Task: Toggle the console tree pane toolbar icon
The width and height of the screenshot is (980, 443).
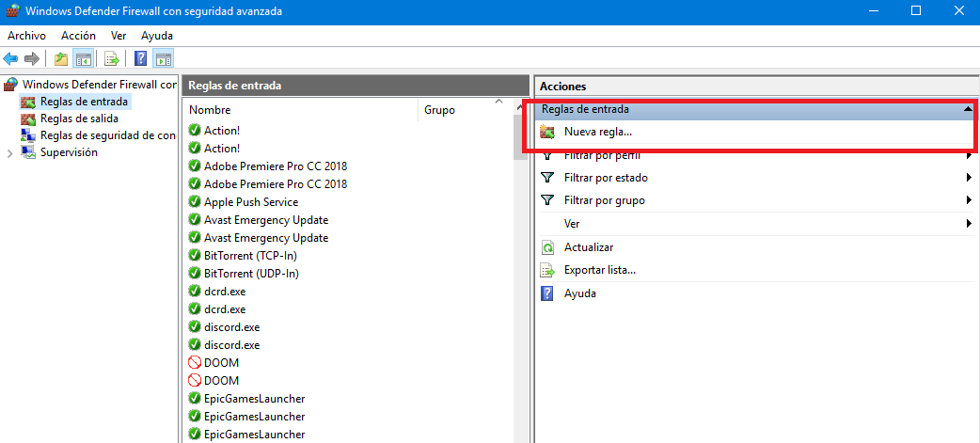Action: 83,59
